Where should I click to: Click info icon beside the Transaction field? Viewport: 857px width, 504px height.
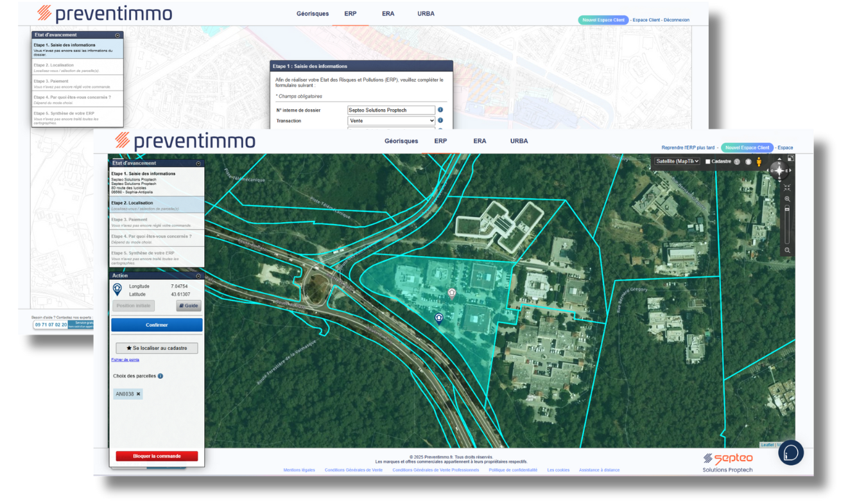coord(440,120)
